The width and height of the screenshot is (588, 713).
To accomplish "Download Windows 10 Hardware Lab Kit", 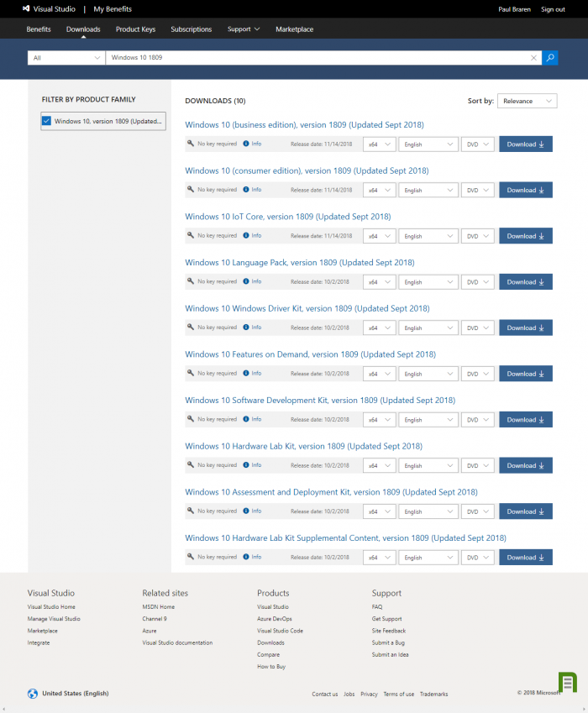I will click(x=526, y=465).
